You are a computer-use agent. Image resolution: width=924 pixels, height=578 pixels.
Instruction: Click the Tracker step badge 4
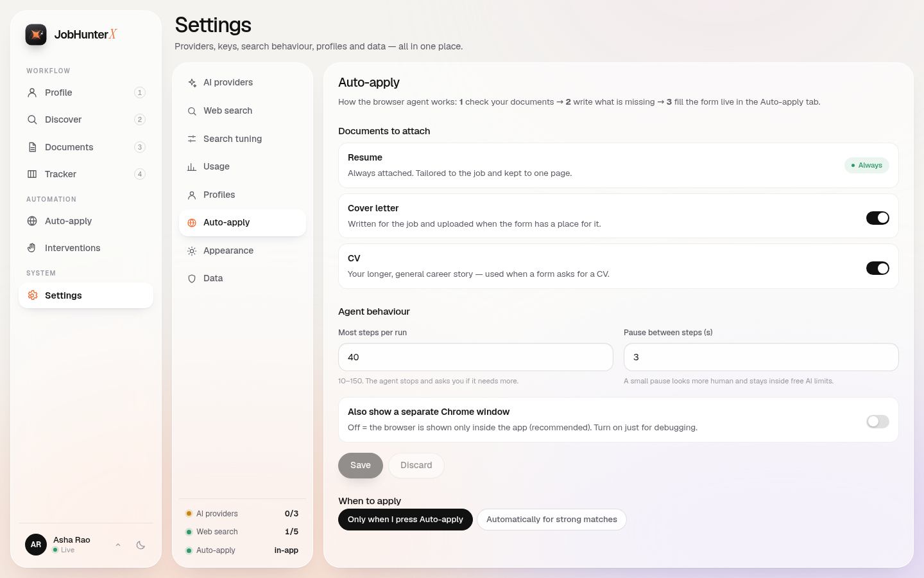tap(140, 174)
